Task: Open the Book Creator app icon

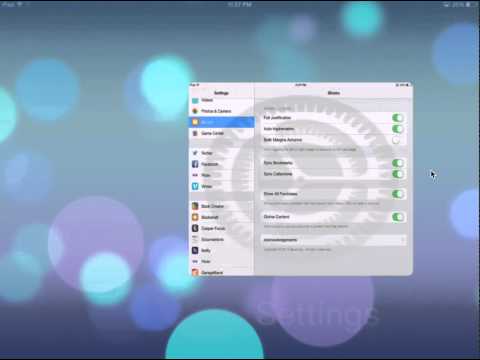Action: point(195,206)
